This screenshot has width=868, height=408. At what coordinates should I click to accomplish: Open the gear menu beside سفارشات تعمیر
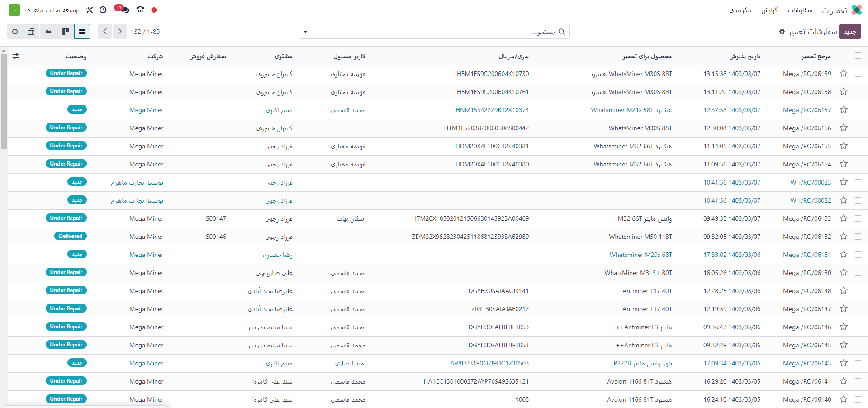pos(782,32)
